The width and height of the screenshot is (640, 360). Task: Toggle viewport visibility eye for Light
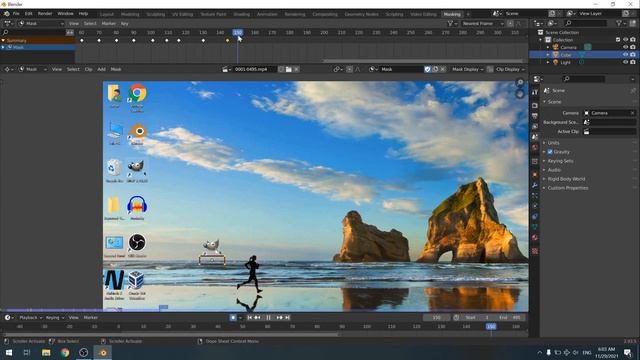pyautogui.click(x=625, y=62)
